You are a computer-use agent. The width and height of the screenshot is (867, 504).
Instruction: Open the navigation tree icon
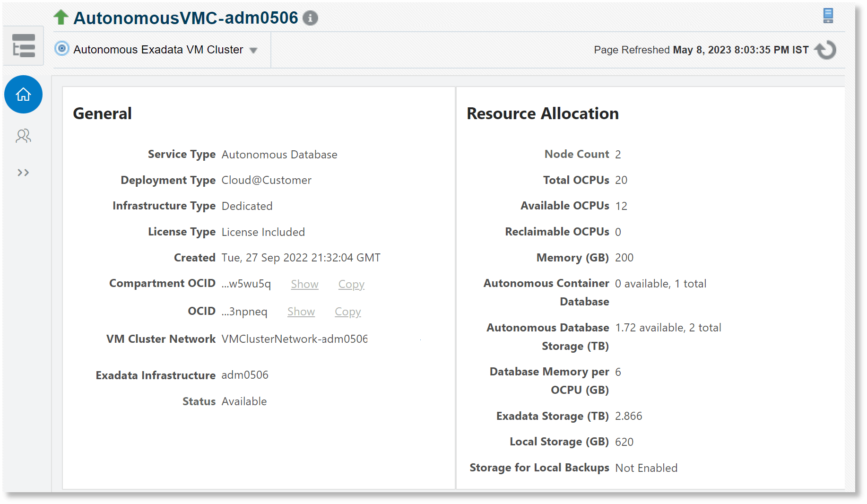point(24,45)
